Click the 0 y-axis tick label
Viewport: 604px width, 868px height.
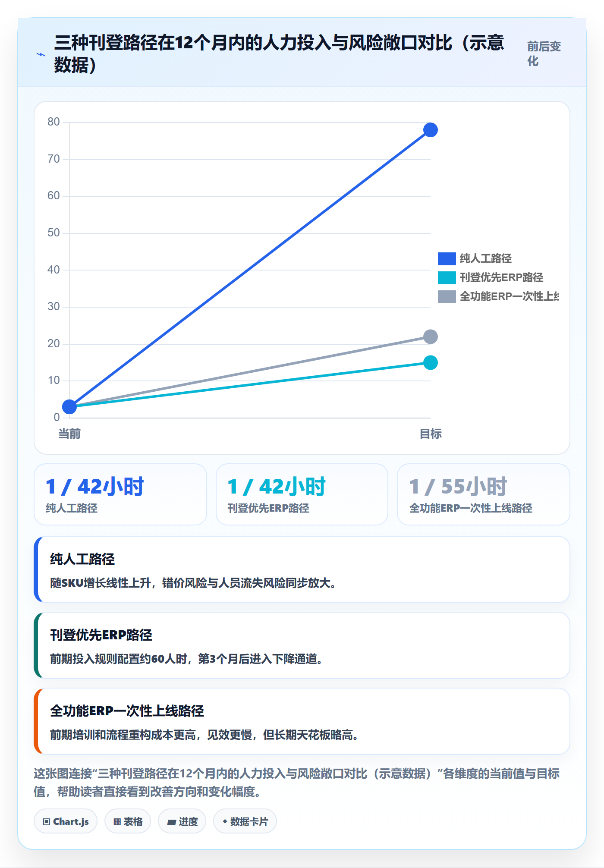57,417
